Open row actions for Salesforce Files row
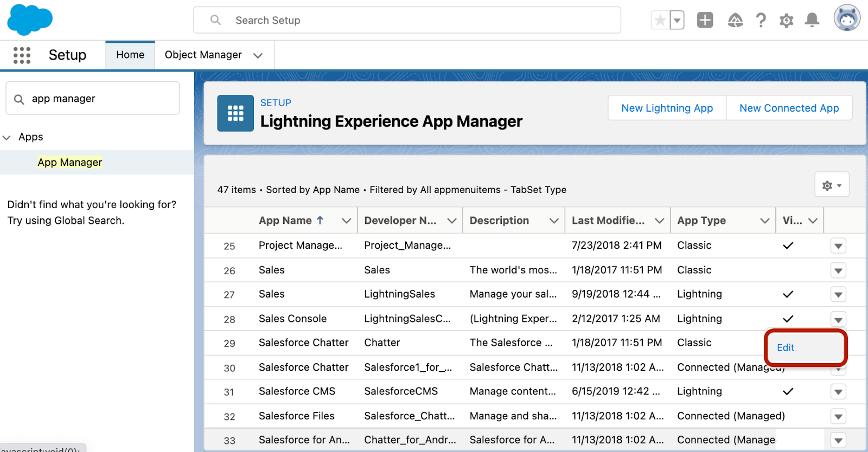Viewport: 868px width, 452px height. point(838,417)
